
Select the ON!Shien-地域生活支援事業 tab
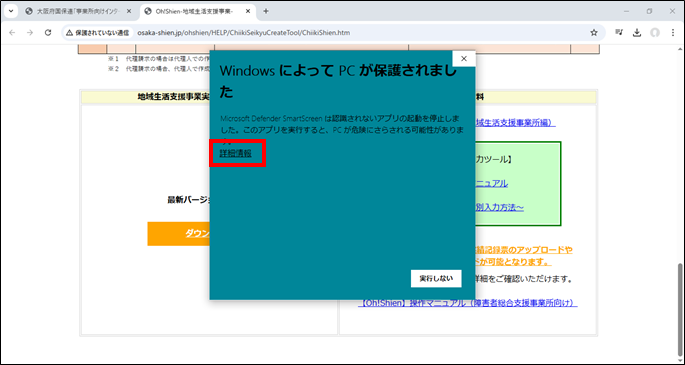(197, 12)
